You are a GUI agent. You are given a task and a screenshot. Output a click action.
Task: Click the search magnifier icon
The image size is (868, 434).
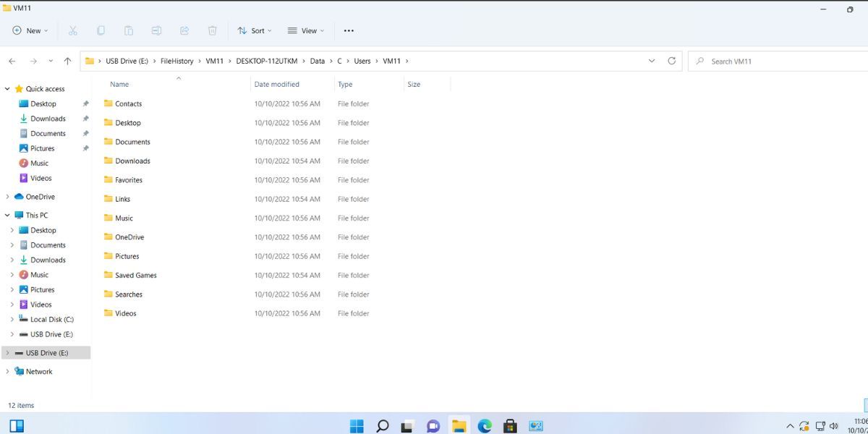(x=700, y=61)
